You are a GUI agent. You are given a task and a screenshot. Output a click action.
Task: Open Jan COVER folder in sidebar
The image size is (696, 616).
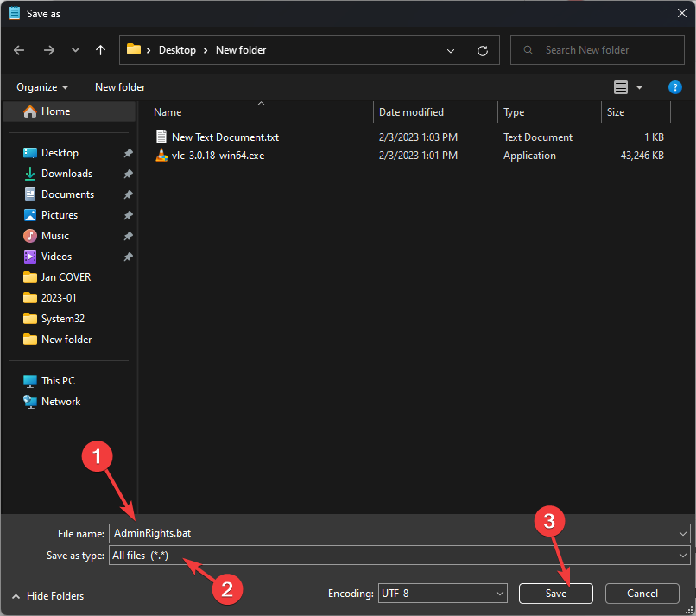(x=66, y=277)
